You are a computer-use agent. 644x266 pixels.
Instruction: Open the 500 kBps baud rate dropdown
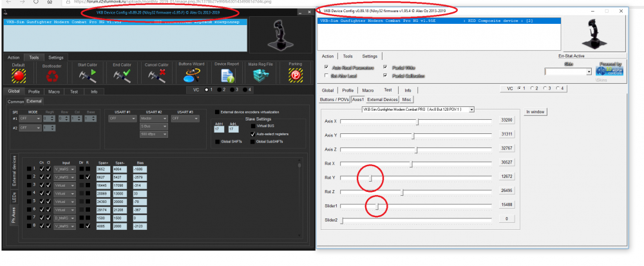point(154,134)
